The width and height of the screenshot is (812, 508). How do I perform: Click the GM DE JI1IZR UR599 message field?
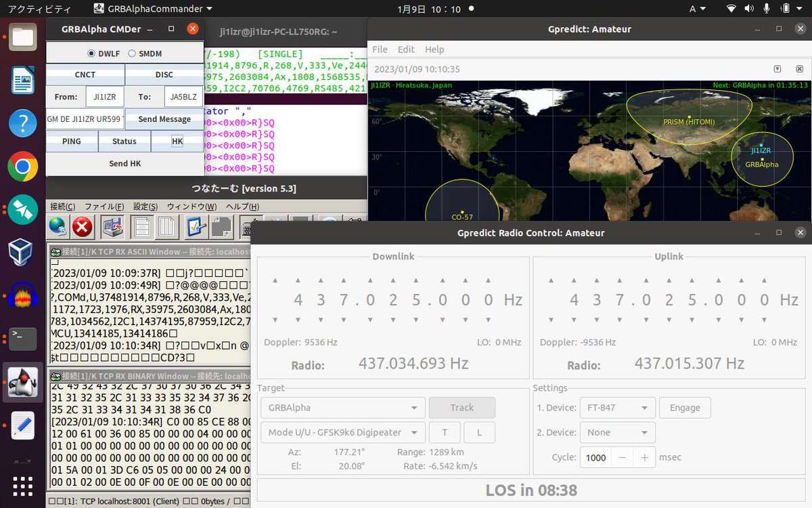pyautogui.click(x=85, y=119)
